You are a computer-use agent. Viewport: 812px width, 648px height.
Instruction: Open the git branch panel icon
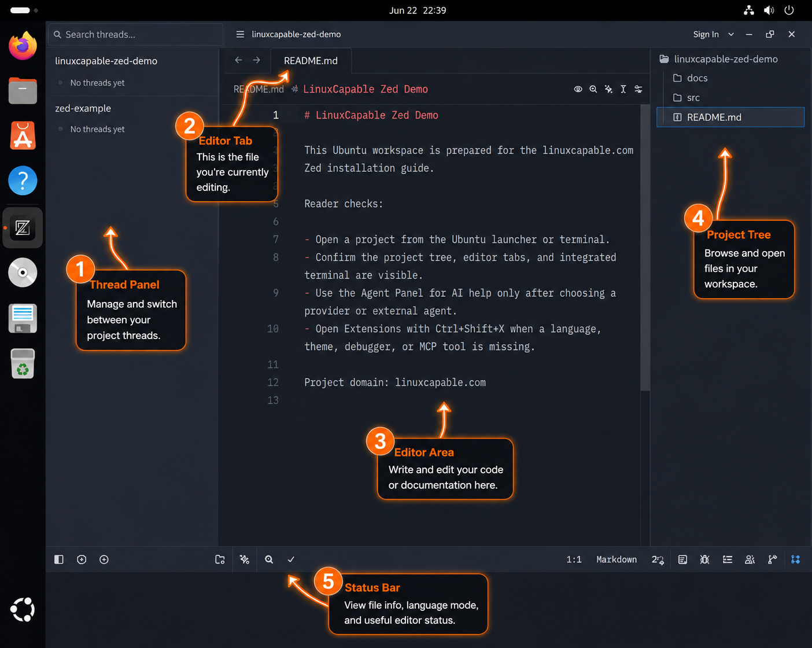pos(772,559)
